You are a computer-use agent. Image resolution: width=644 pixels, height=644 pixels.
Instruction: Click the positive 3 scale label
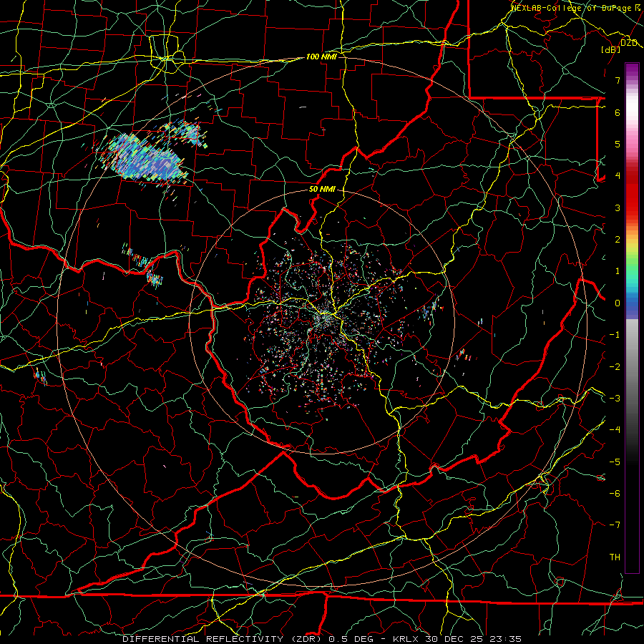pos(618,208)
